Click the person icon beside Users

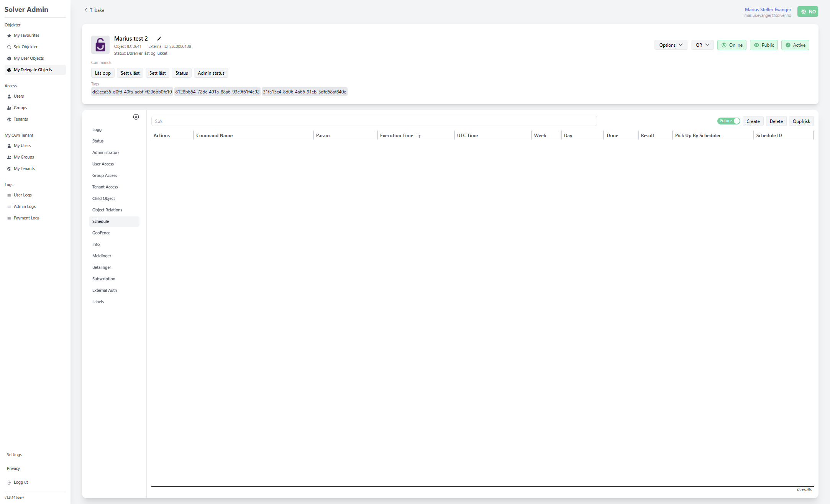pos(9,97)
